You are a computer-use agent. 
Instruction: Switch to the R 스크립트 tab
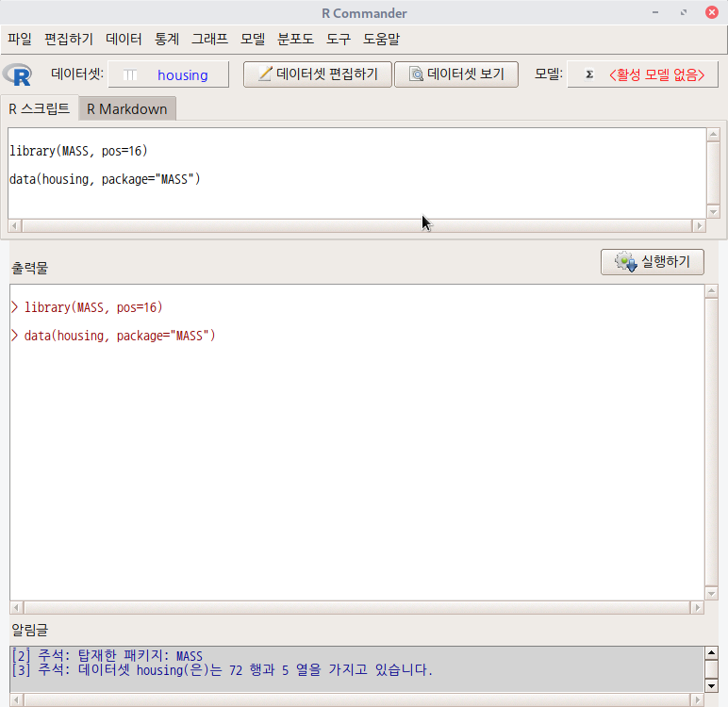point(40,108)
